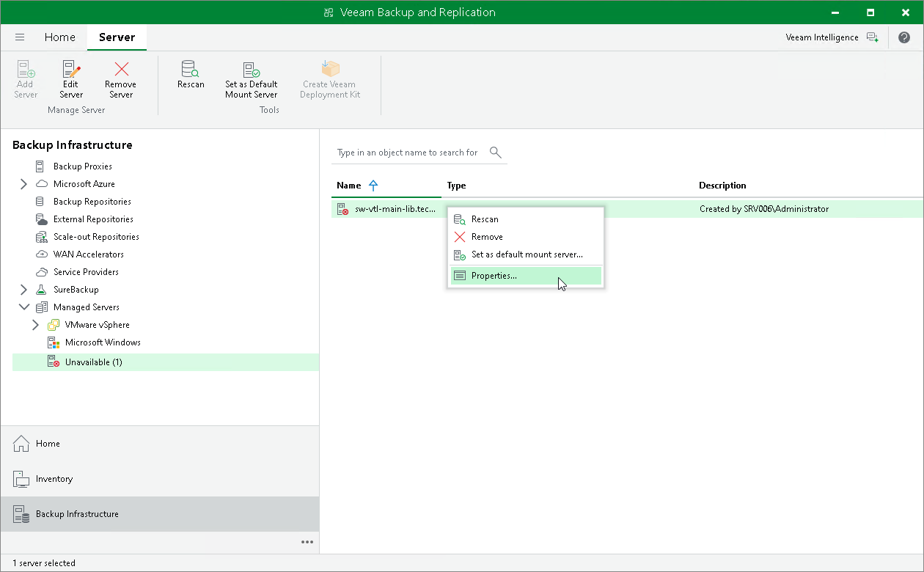This screenshot has width=924, height=572.
Task: Open navigation pane overflow dots
Action: pos(307,542)
